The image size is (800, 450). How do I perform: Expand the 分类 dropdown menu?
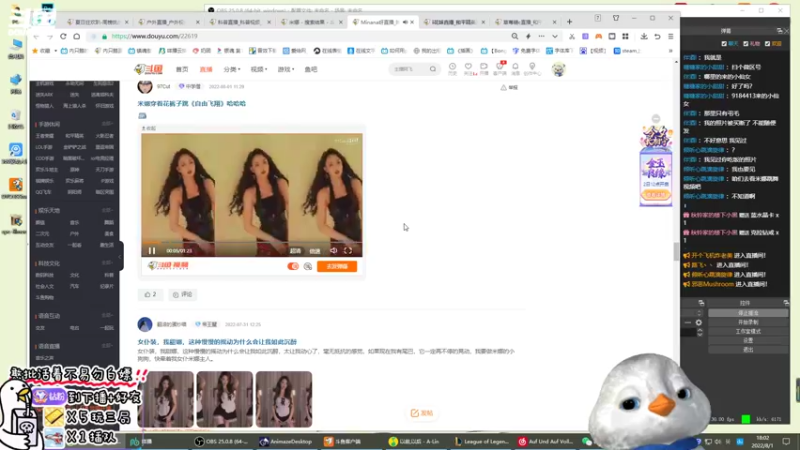tap(232, 69)
